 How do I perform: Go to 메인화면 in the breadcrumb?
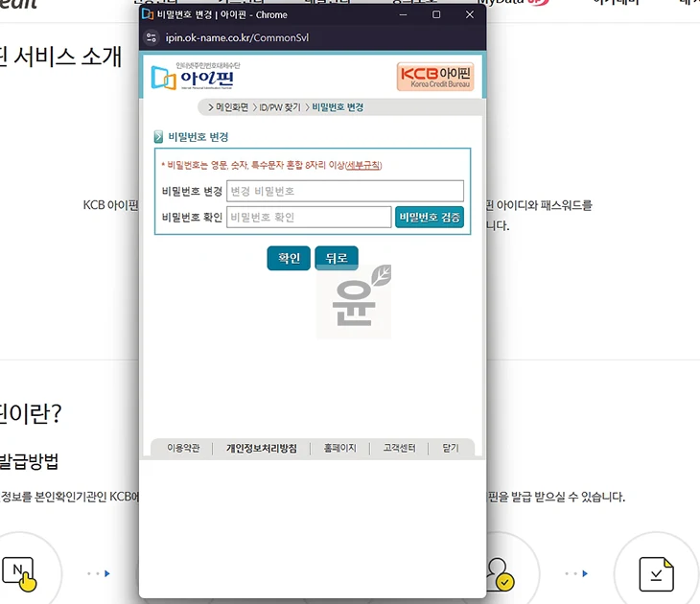(x=232, y=107)
